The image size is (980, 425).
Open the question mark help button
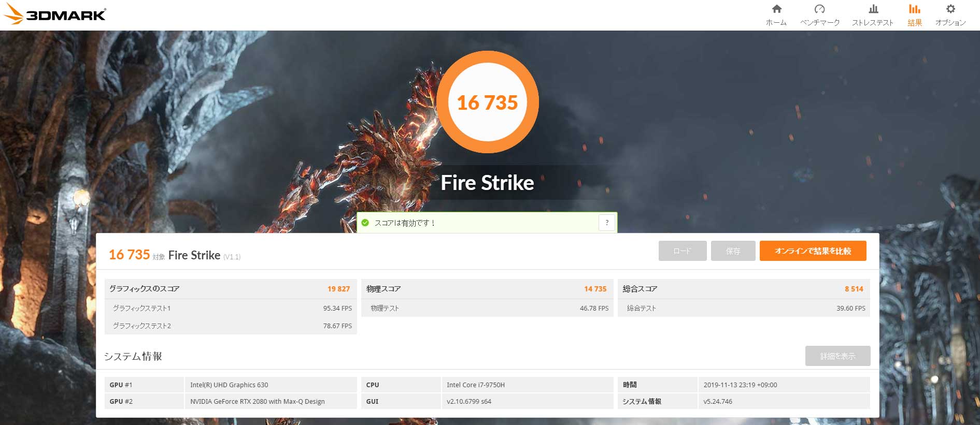607,223
